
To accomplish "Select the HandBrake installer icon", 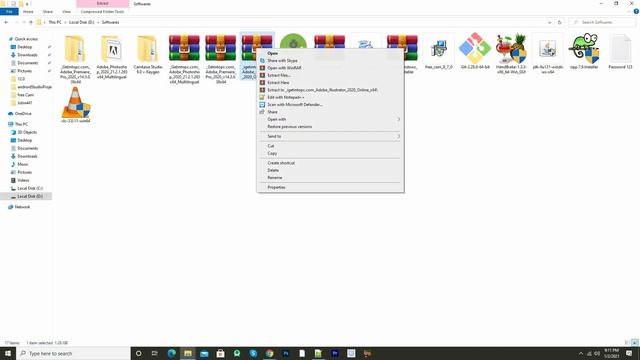I will click(x=511, y=48).
